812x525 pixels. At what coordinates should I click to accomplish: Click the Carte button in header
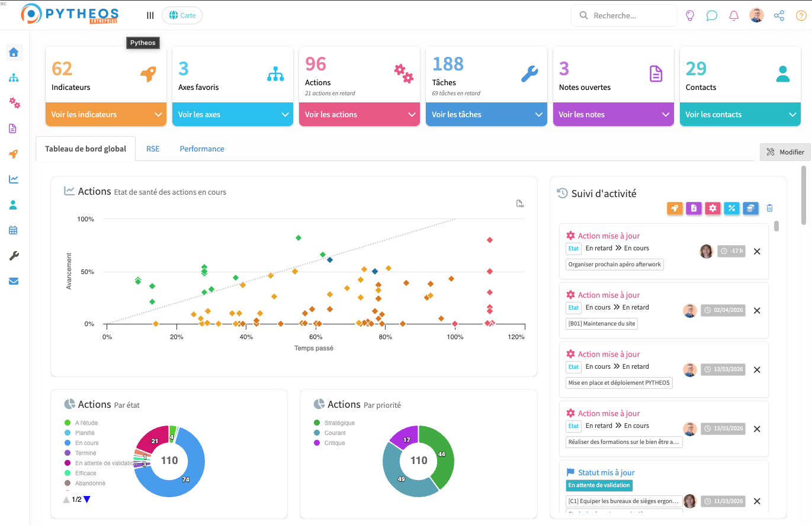tap(182, 15)
